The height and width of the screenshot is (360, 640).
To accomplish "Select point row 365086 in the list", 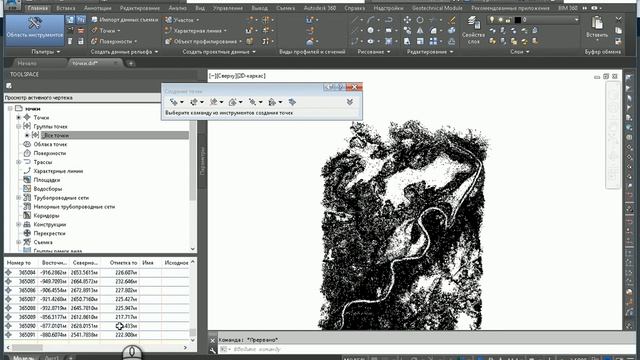I will pos(97,290).
